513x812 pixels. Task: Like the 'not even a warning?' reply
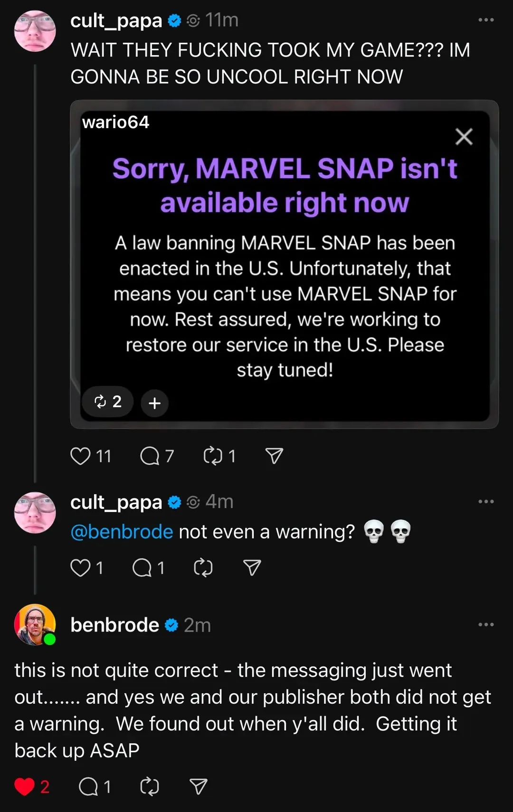coord(80,568)
